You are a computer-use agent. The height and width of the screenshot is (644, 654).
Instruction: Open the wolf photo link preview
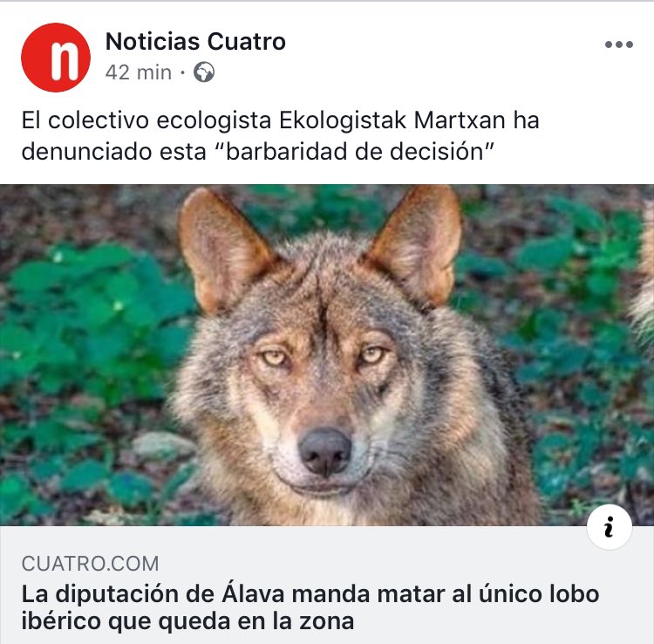(x=327, y=355)
